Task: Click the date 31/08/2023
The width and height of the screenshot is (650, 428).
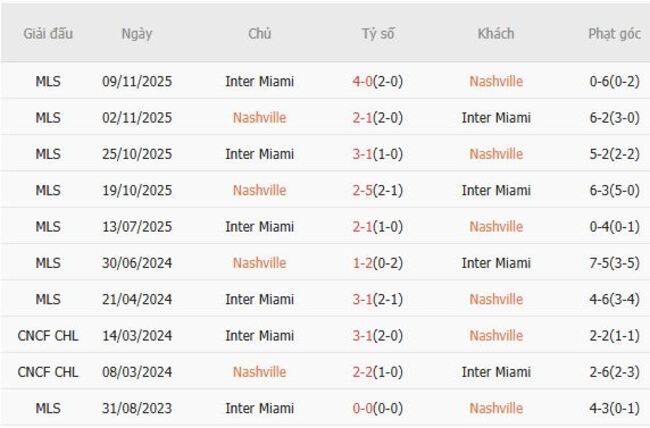Action: click(137, 408)
